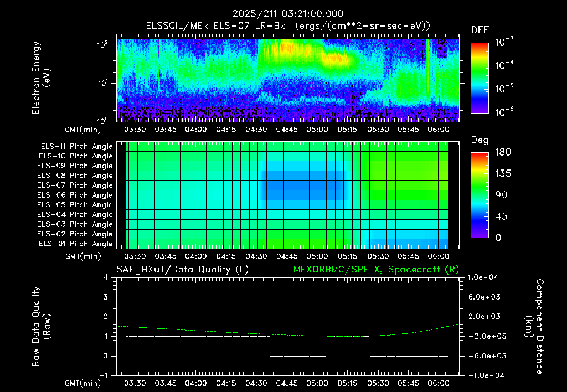This screenshot has width=567, height=392.
Task: Click the white data quality line at level 0
Action: [298, 356]
